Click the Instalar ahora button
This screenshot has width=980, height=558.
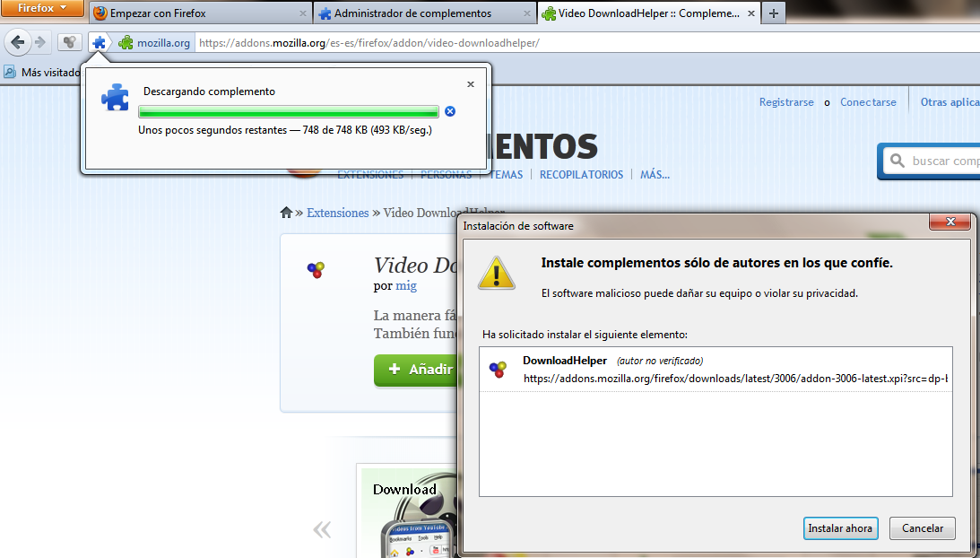pyautogui.click(x=840, y=528)
